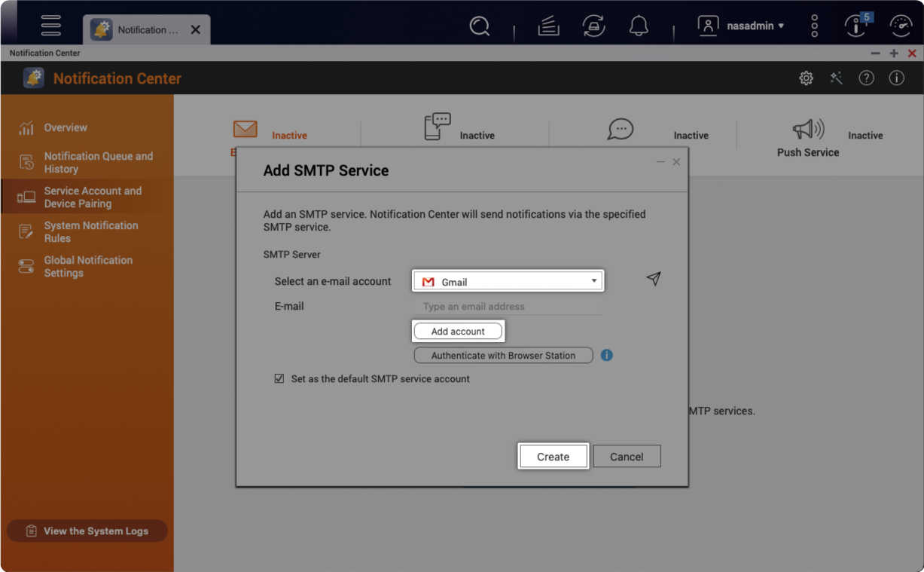The height and width of the screenshot is (572, 924).
Task: Select the Push Service megaphone icon
Action: [x=808, y=129]
